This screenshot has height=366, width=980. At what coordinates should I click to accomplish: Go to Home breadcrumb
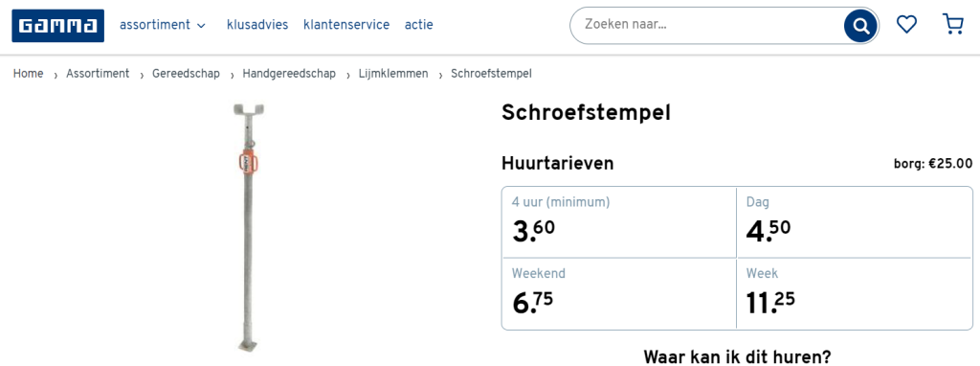click(x=28, y=74)
